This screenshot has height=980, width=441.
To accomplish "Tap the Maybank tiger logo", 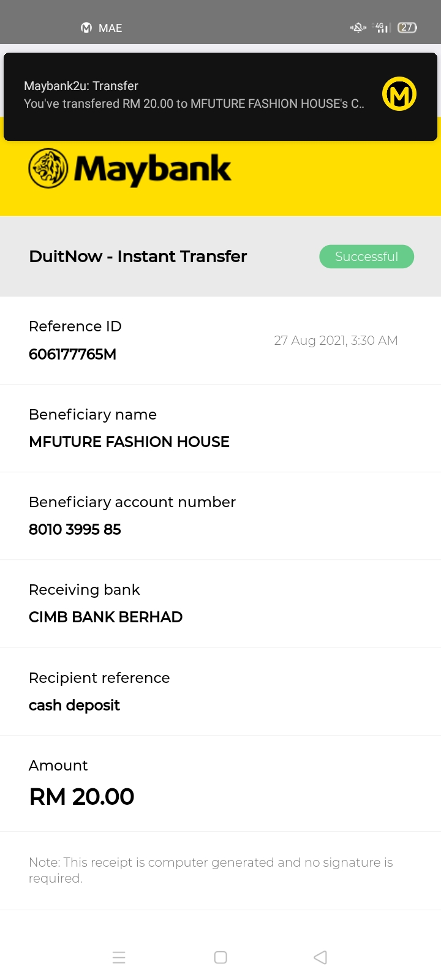I will click(48, 168).
